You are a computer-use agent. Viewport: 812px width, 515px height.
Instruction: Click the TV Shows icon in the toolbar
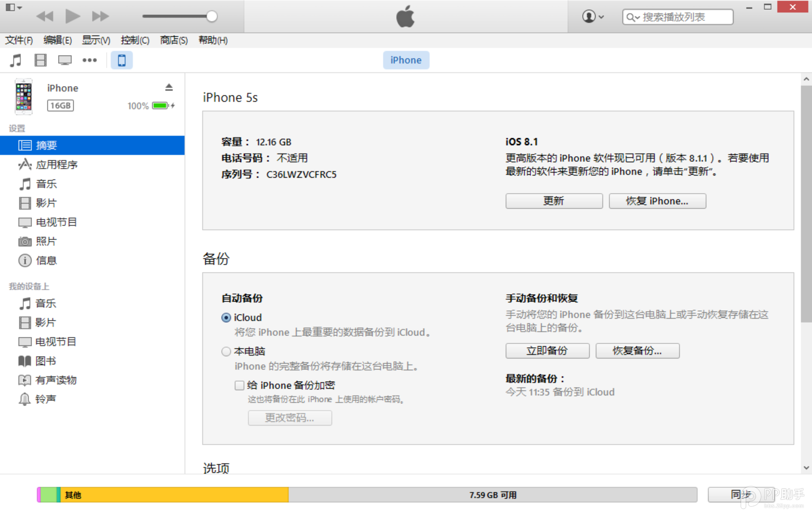tap(64, 60)
